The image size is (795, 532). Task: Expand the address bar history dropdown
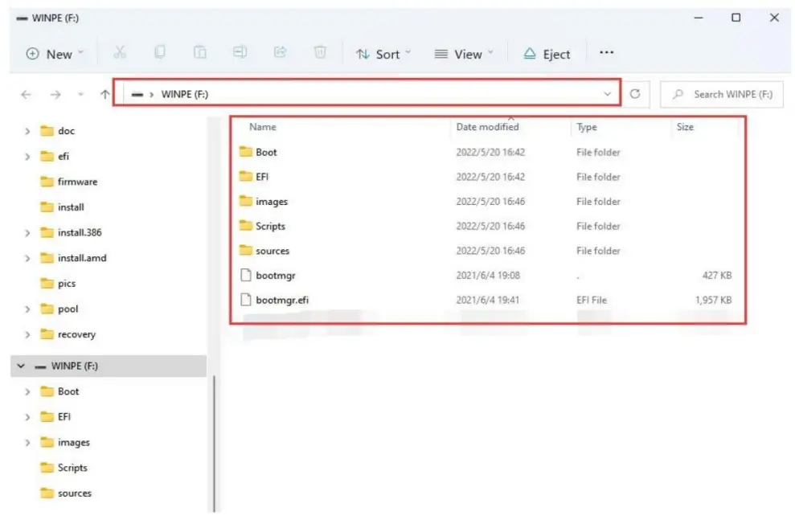click(607, 94)
